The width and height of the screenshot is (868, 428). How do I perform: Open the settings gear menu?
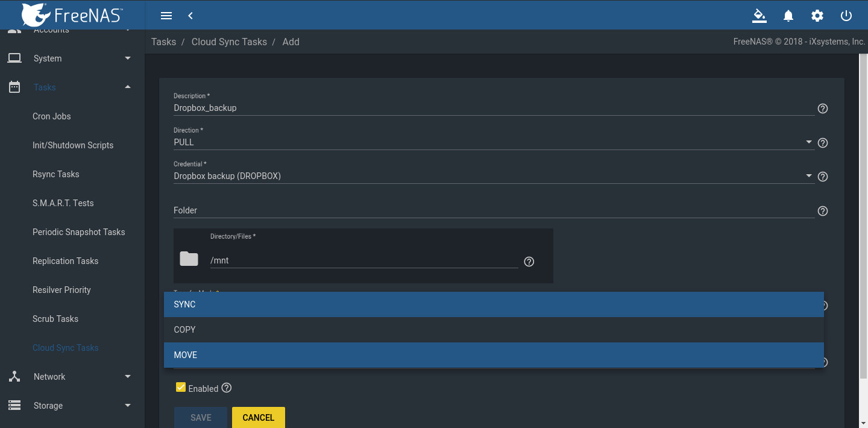(817, 16)
